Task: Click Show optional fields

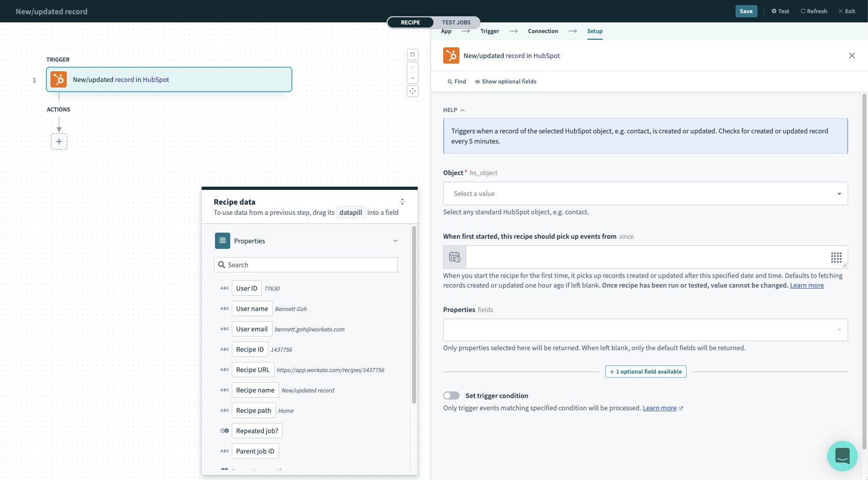Action: (505, 81)
